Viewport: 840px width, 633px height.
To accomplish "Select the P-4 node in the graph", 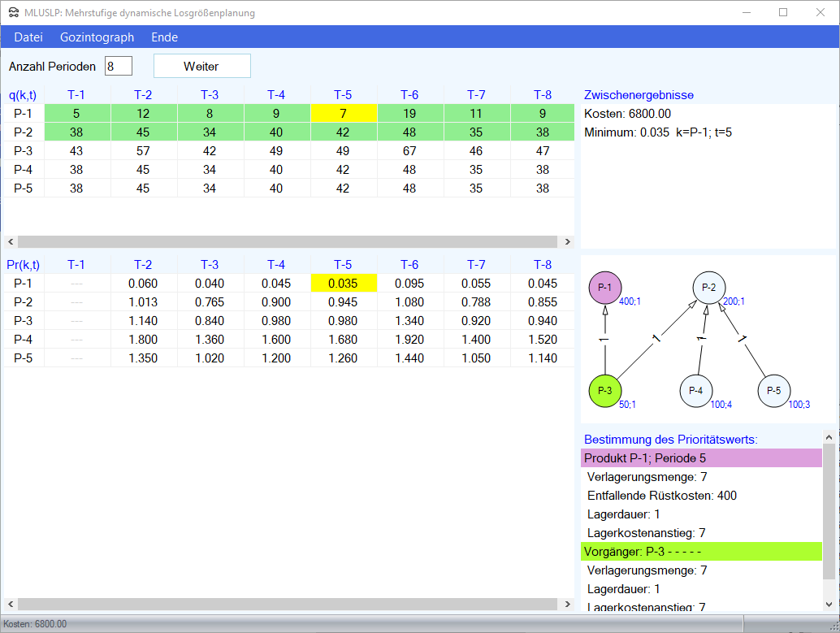I will pos(695,391).
